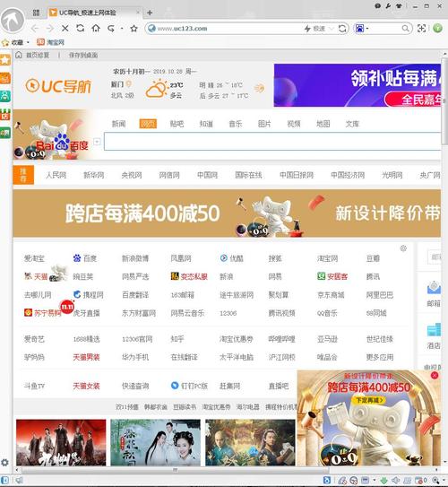Open the 携程网 link

pyautogui.click(x=89, y=295)
